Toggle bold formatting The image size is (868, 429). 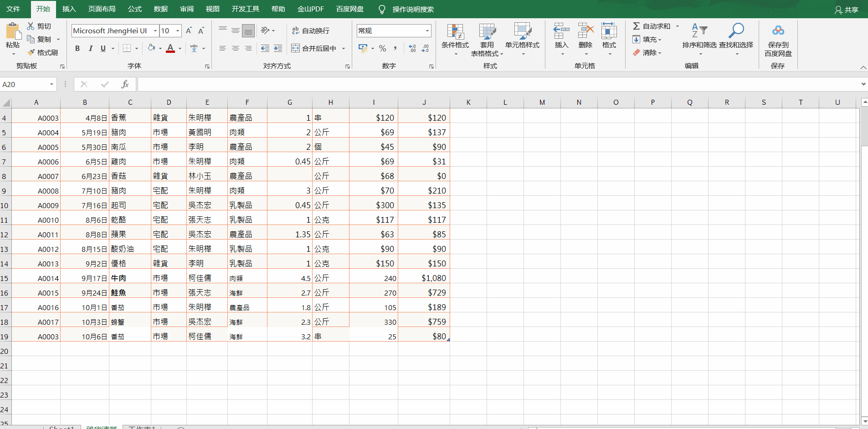coord(77,48)
